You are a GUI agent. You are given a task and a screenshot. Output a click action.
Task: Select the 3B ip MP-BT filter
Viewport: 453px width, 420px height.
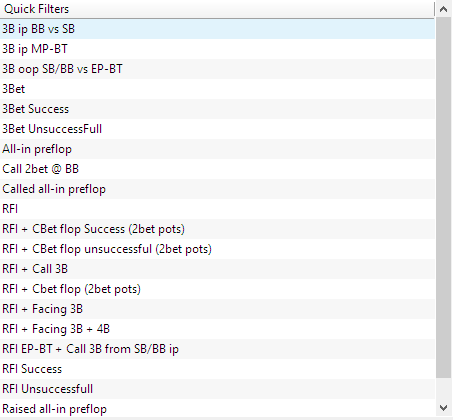pos(217,49)
